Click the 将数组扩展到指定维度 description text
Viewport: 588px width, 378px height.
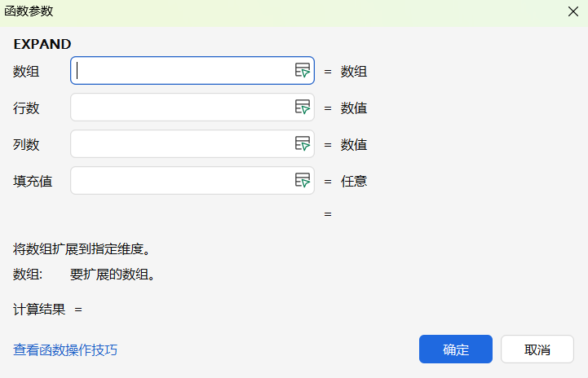coord(80,248)
